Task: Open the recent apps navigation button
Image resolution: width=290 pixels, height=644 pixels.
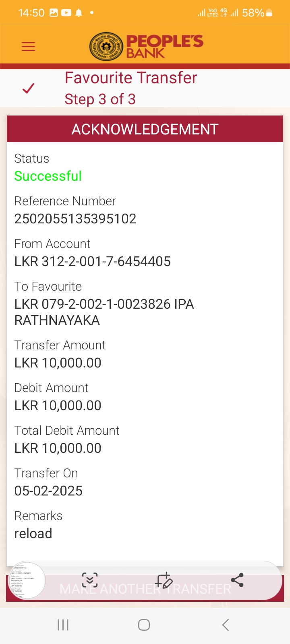Action: (63, 625)
